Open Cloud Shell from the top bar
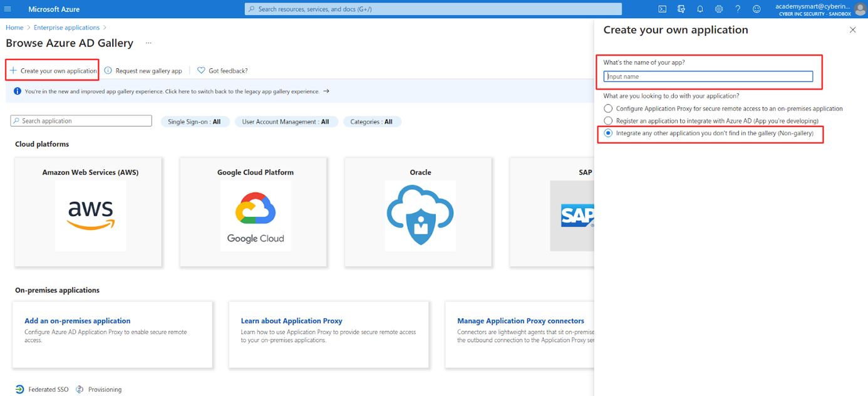868x396 pixels. coord(663,9)
